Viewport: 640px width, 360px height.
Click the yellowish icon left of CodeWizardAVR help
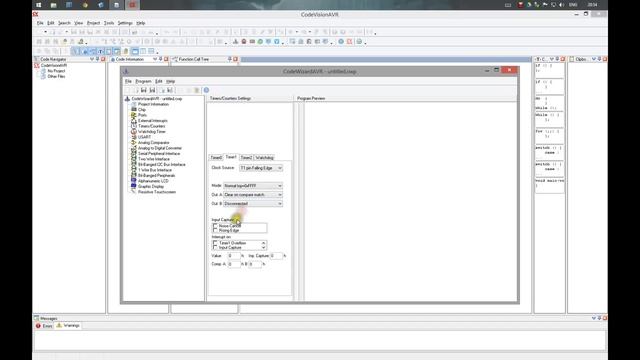point(197,90)
